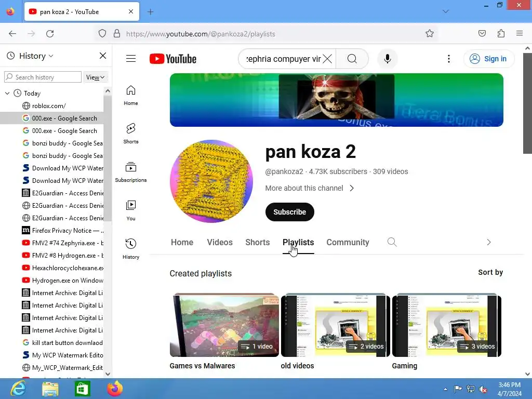Click the Sign in button
Viewport: 532px width, 399px height.
click(488, 59)
